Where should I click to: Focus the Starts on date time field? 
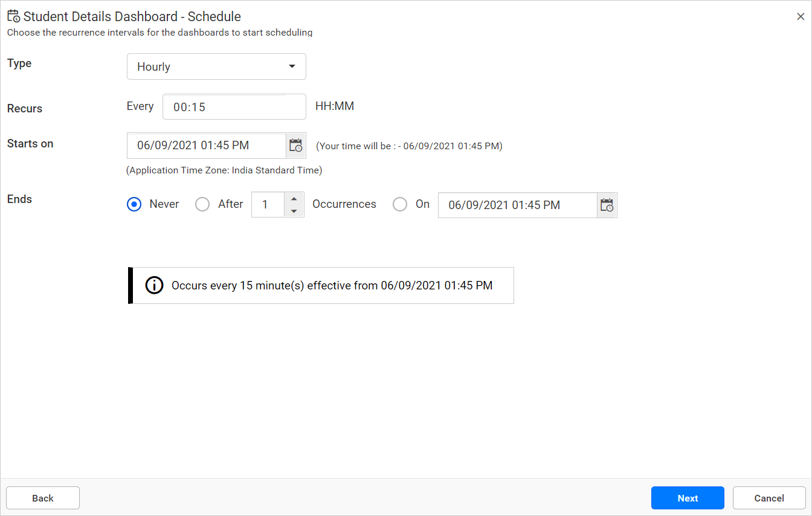point(206,146)
